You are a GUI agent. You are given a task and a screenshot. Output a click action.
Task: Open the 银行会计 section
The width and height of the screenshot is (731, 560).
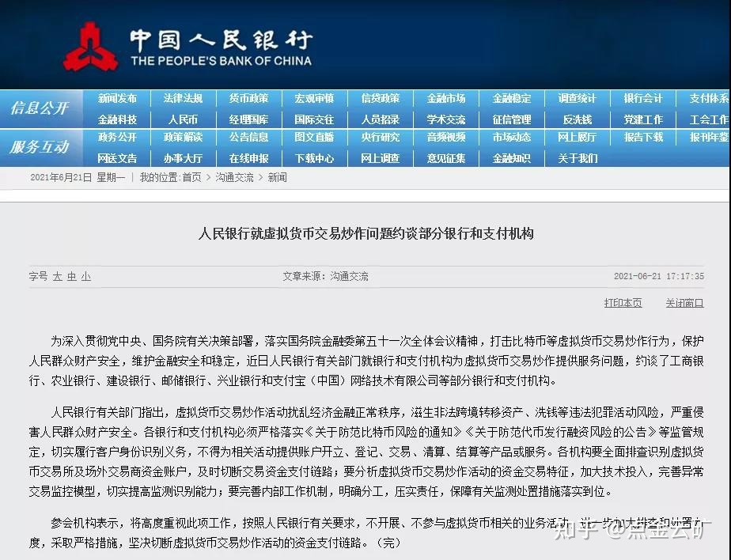click(x=643, y=98)
